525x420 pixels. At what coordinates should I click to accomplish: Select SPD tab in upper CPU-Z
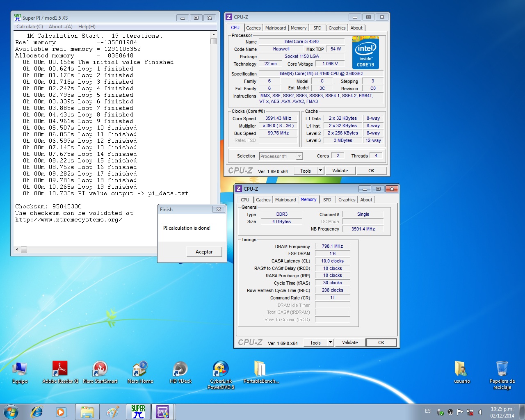tap(317, 28)
